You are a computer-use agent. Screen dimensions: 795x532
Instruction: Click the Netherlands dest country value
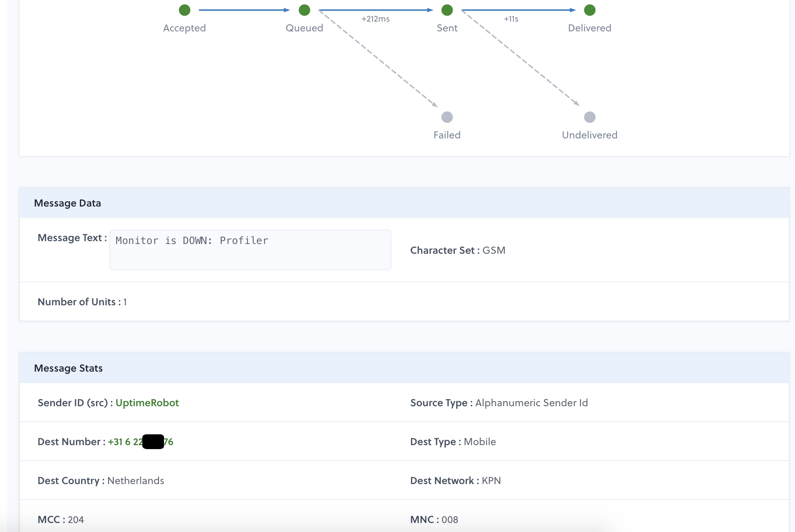coord(136,481)
